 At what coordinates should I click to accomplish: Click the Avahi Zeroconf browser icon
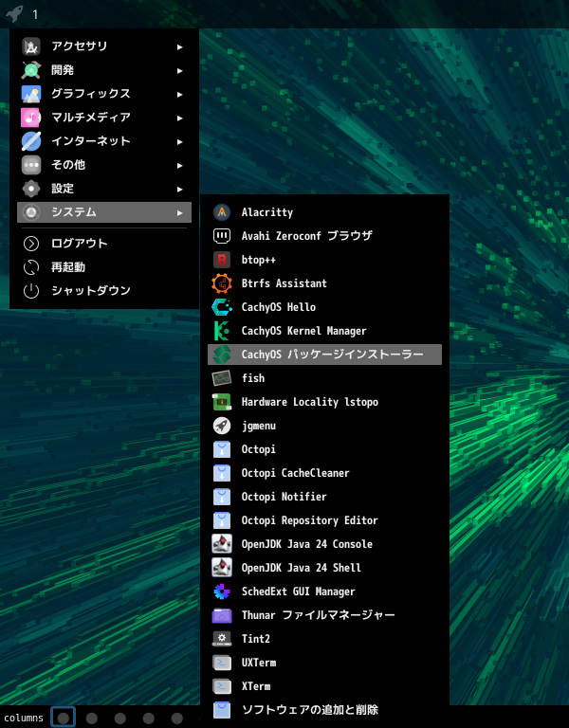pos(222,236)
